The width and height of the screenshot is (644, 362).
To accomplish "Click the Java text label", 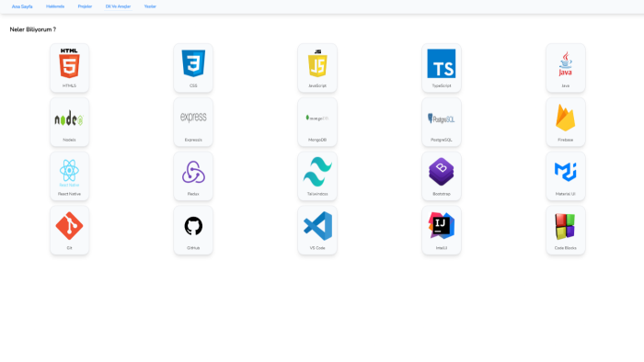I will (566, 85).
